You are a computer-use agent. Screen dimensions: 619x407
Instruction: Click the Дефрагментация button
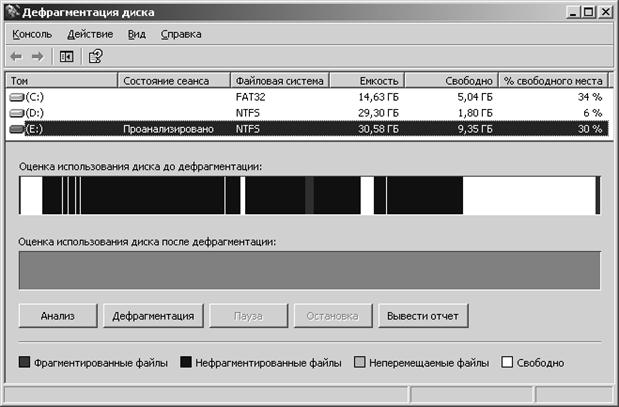(153, 316)
